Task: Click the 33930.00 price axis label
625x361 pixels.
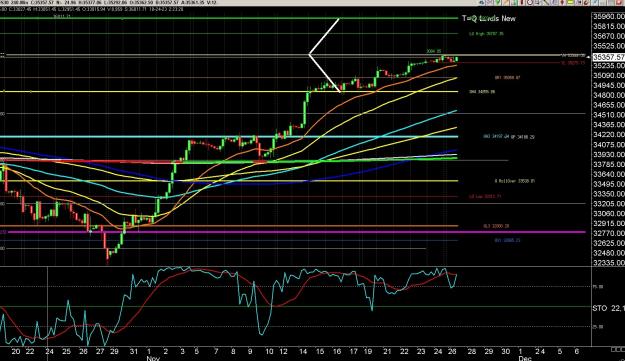Action: coord(609,155)
